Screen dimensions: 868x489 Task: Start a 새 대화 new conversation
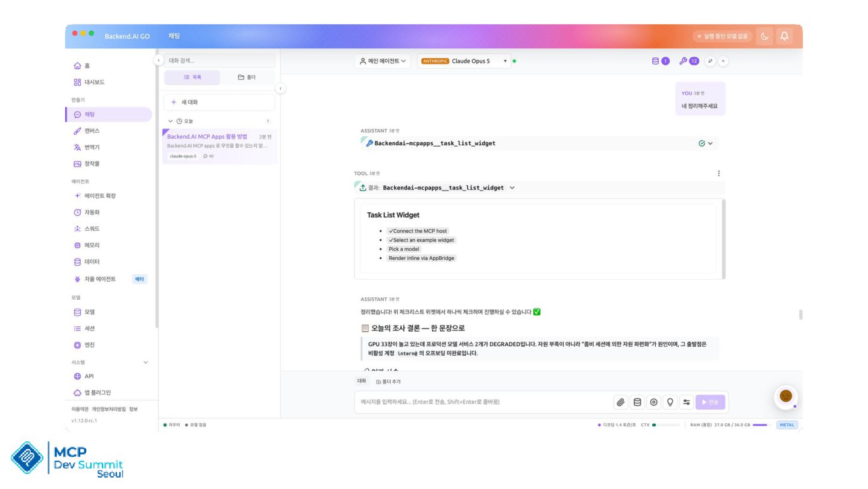219,103
